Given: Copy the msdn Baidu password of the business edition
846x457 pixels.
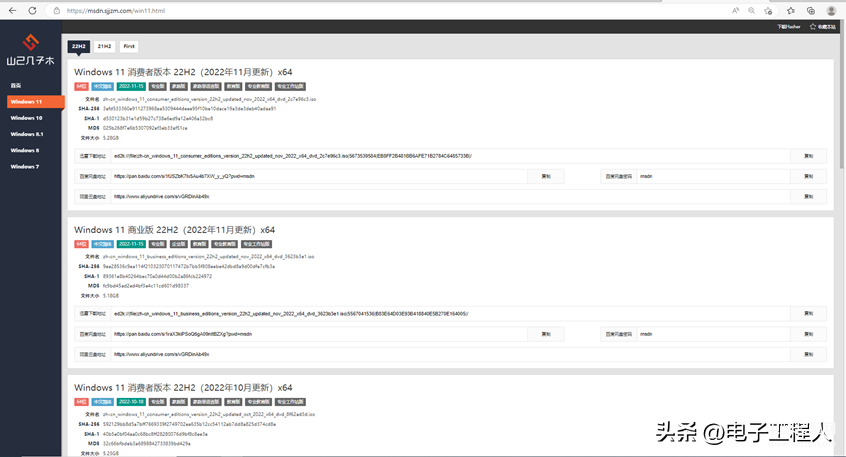Looking at the screenshot, I should (808, 334).
